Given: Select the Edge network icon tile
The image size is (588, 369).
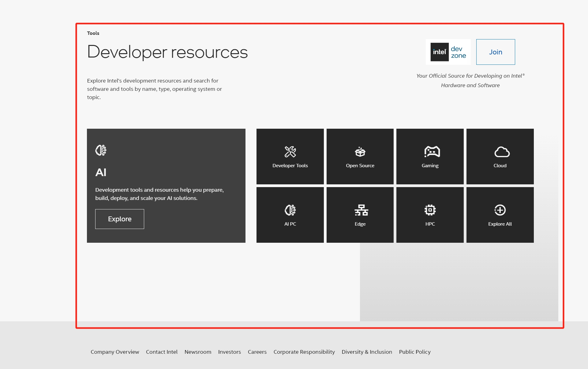Looking at the screenshot, I should pos(361,210).
